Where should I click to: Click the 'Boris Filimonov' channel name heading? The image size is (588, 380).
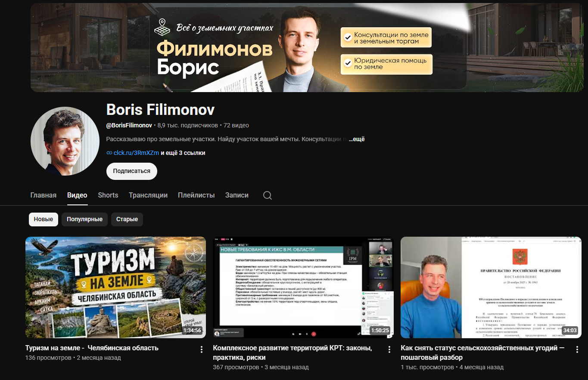160,110
